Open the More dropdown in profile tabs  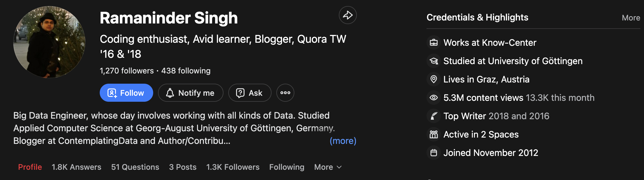coord(328,167)
